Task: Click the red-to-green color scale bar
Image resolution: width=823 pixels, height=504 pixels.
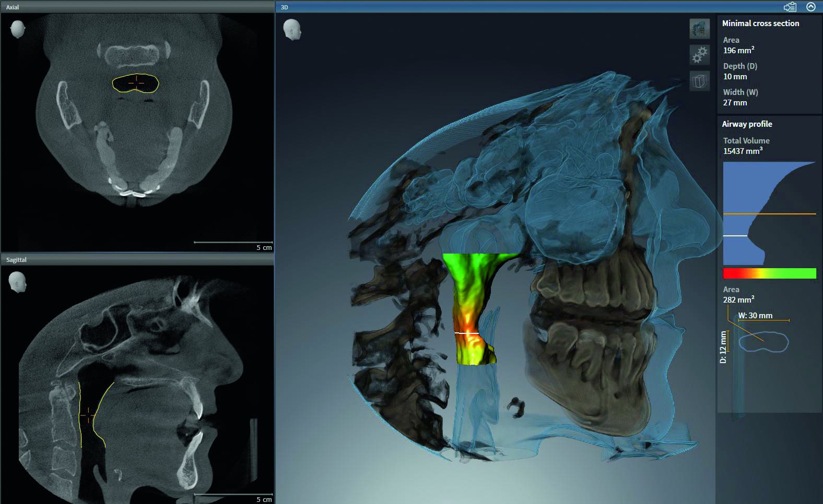Action: coord(769,273)
